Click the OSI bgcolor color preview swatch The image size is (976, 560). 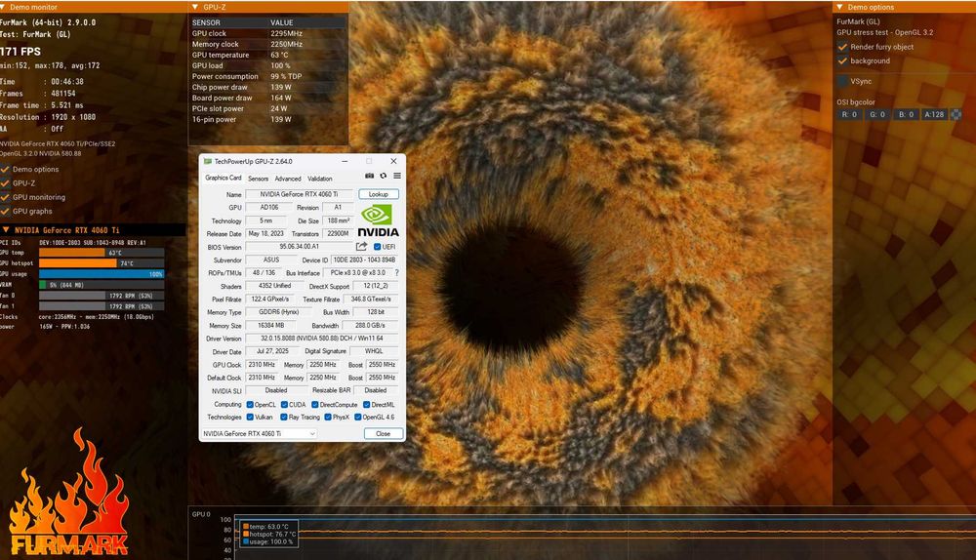956,114
